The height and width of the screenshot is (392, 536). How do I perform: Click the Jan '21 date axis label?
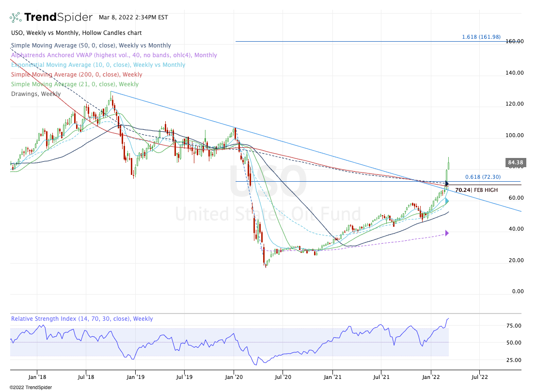pos(332,377)
